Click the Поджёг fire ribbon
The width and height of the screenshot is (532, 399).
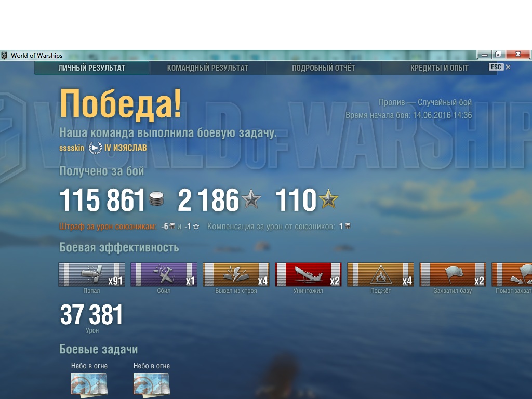tap(381, 274)
